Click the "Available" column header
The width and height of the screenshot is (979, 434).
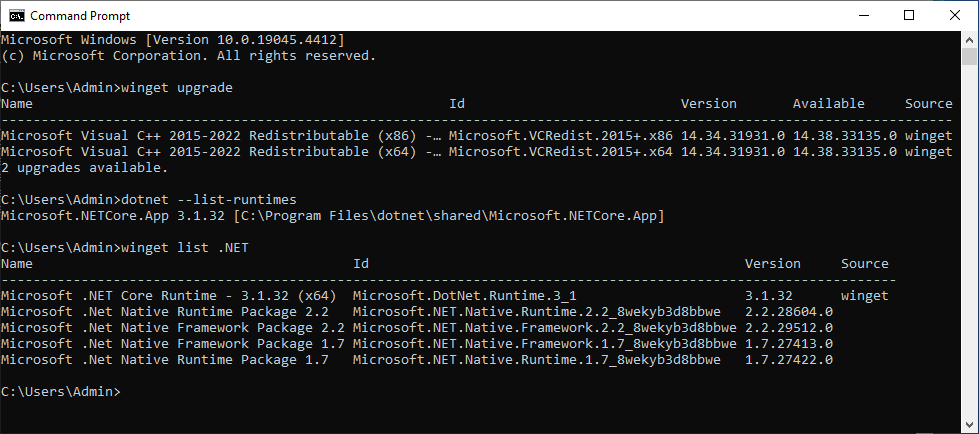coord(828,104)
